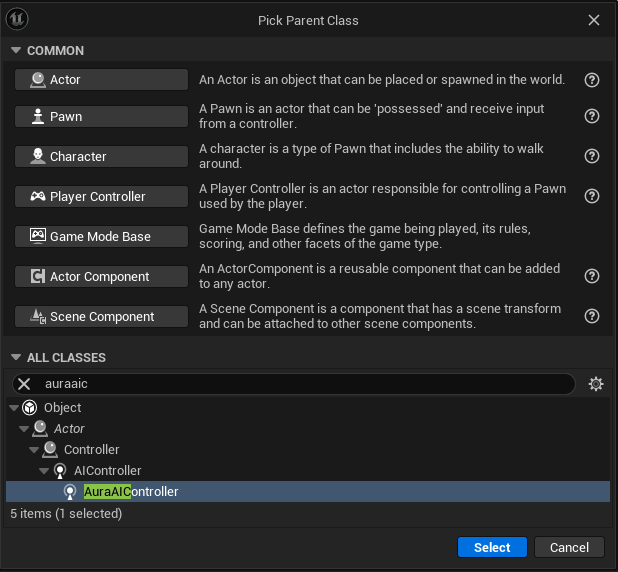618x572 pixels.
Task: Click help icon for Game Mode Base
Action: click(x=592, y=236)
